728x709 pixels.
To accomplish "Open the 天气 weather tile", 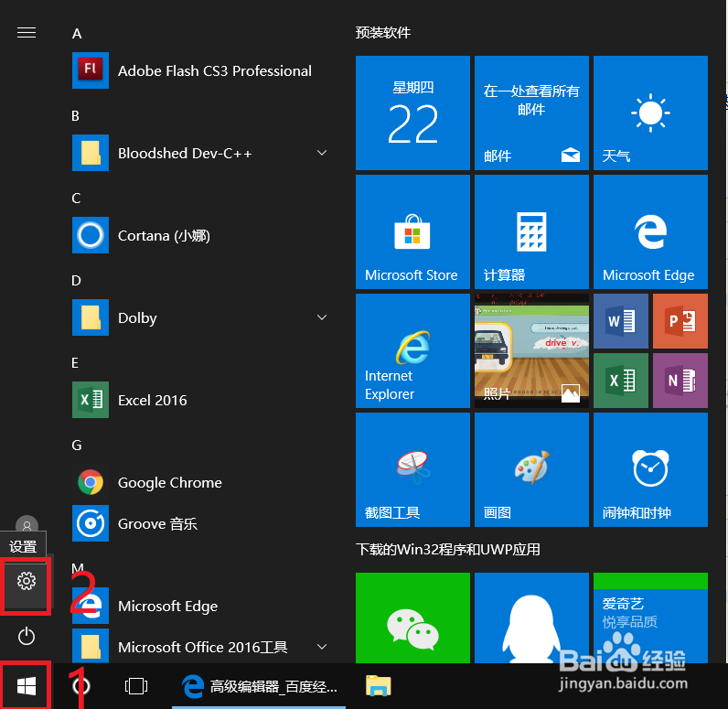I will (x=650, y=113).
